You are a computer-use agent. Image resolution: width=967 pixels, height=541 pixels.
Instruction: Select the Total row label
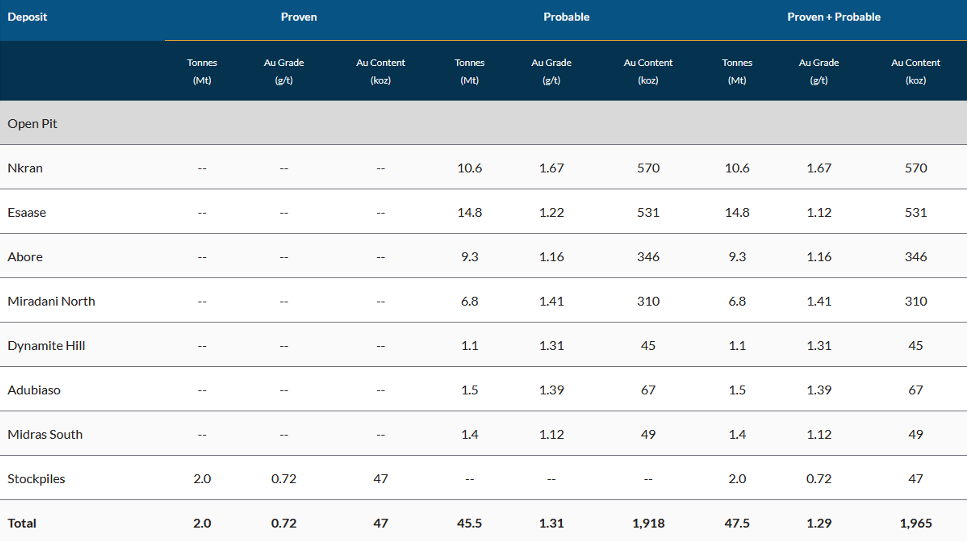[22, 523]
